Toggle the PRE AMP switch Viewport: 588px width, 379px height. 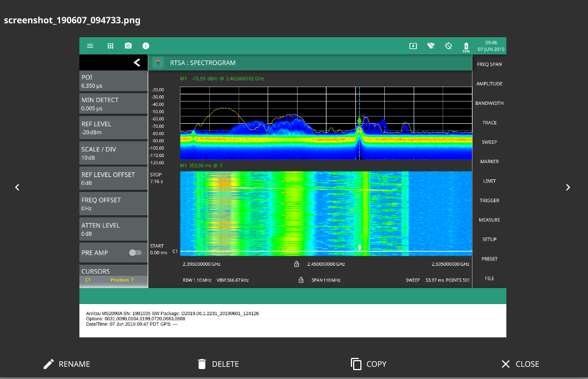click(135, 252)
